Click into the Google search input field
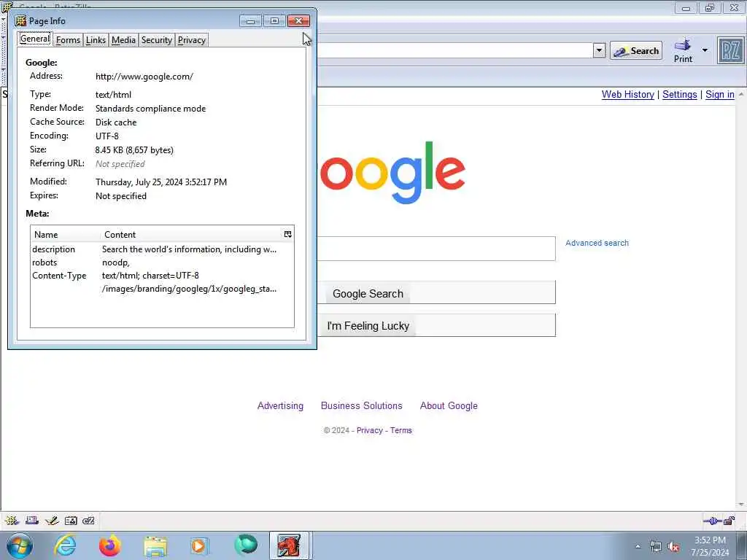 [436, 249]
